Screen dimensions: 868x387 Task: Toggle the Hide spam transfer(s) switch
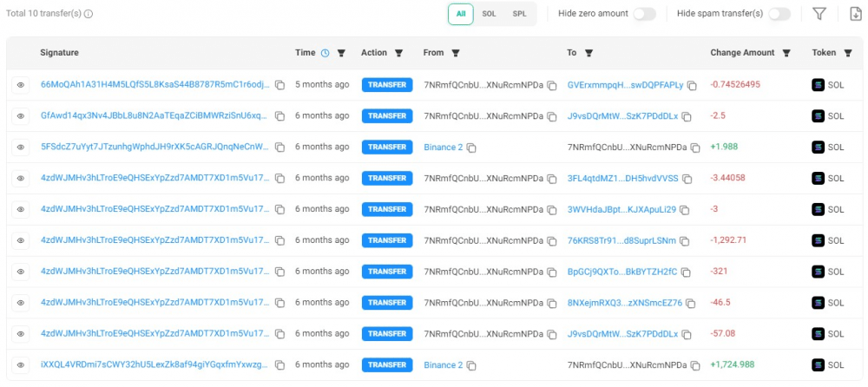[x=779, y=14]
